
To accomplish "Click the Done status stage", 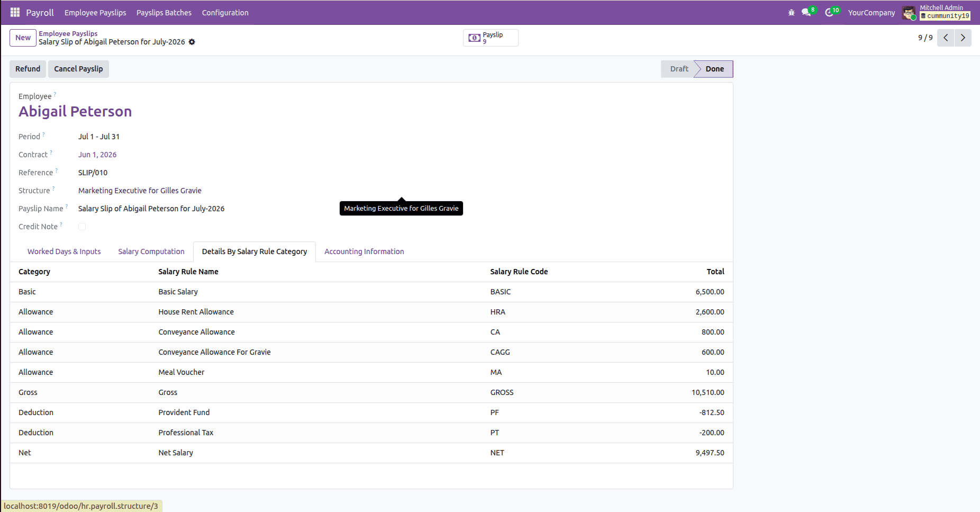I will (714, 69).
